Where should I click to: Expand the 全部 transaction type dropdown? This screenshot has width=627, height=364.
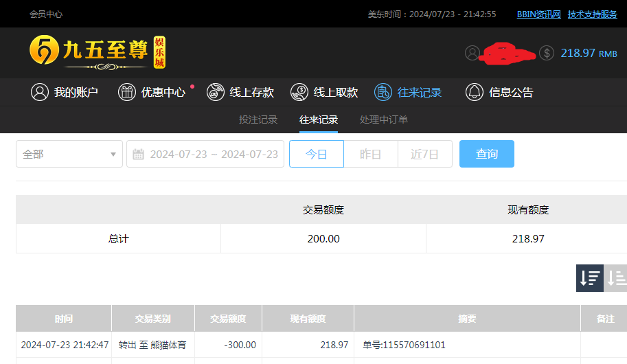click(69, 154)
